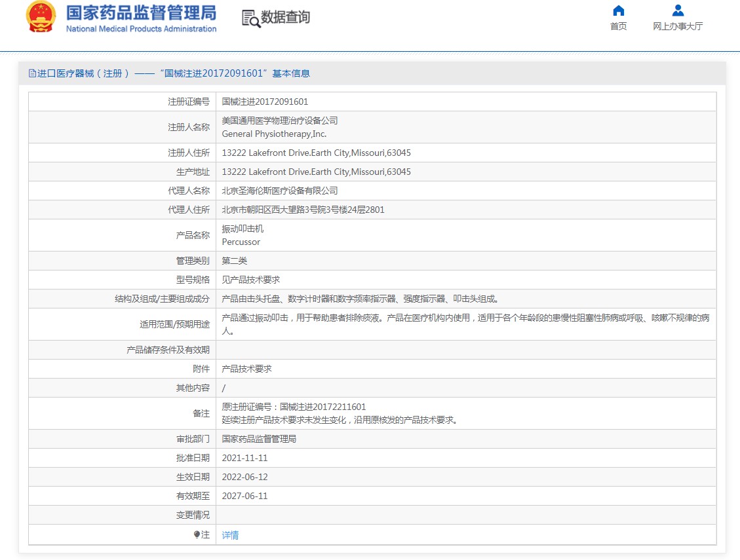Image resolution: width=740 pixels, height=560 pixels.
Task: Go to 首页 label
Action: (x=618, y=26)
